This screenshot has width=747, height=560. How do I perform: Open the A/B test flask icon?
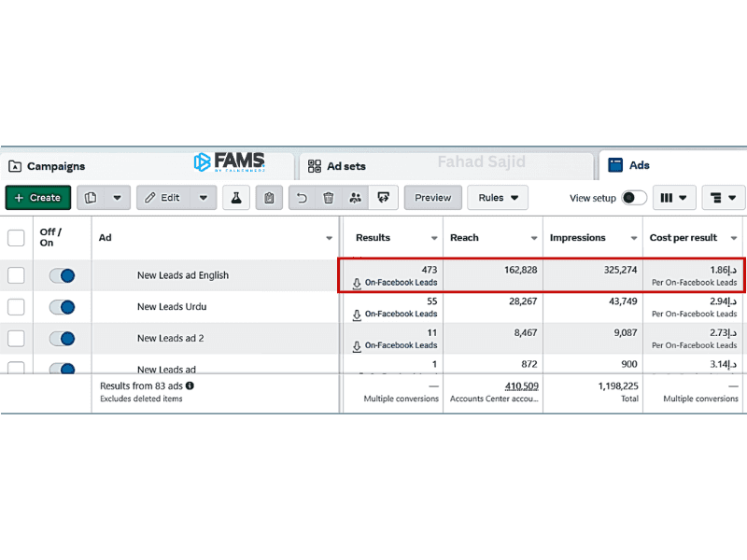coord(236,198)
